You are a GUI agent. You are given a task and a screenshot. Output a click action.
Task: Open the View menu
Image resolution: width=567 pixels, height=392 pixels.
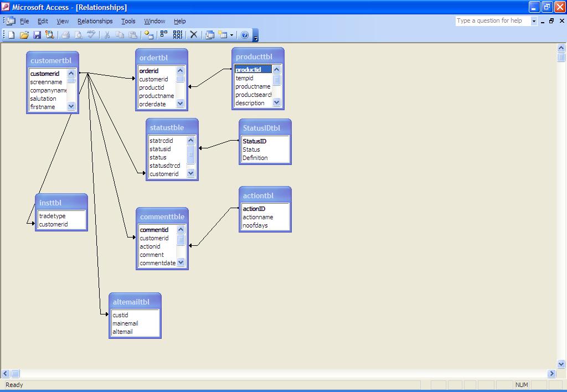tap(63, 21)
